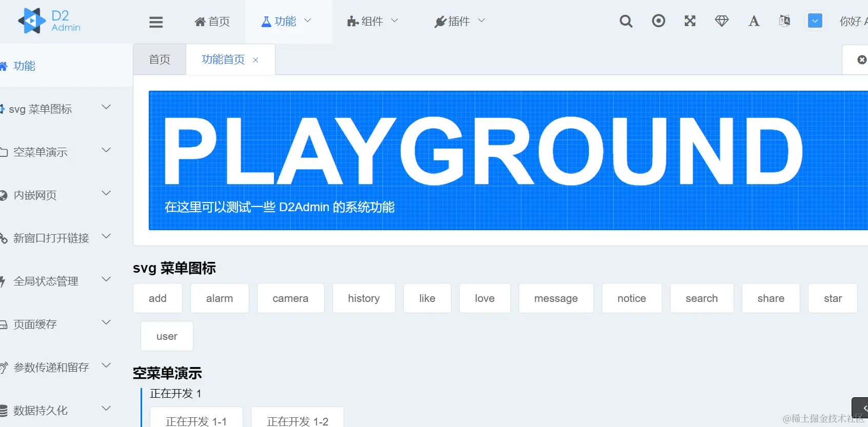Click the home icon beside 首页 in the top menu
The image size is (868, 427).
click(200, 22)
